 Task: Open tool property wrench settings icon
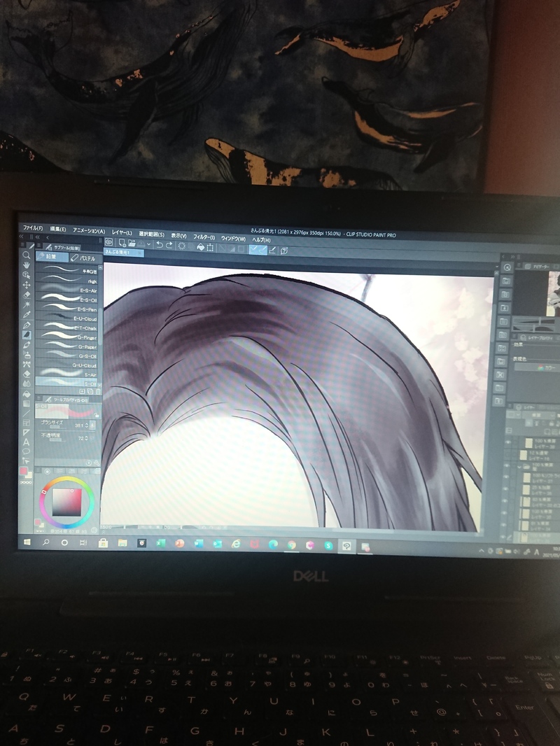(x=96, y=463)
